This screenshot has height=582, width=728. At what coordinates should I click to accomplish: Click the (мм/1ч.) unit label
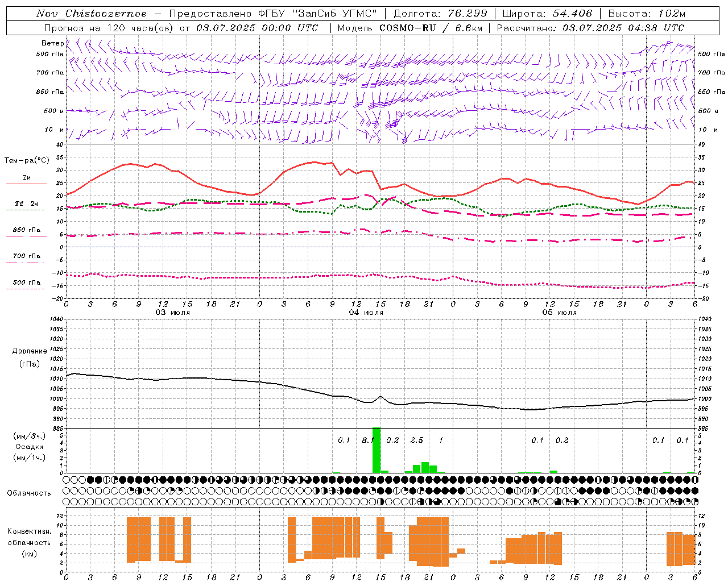pyautogui.click(x=30, y=458)
